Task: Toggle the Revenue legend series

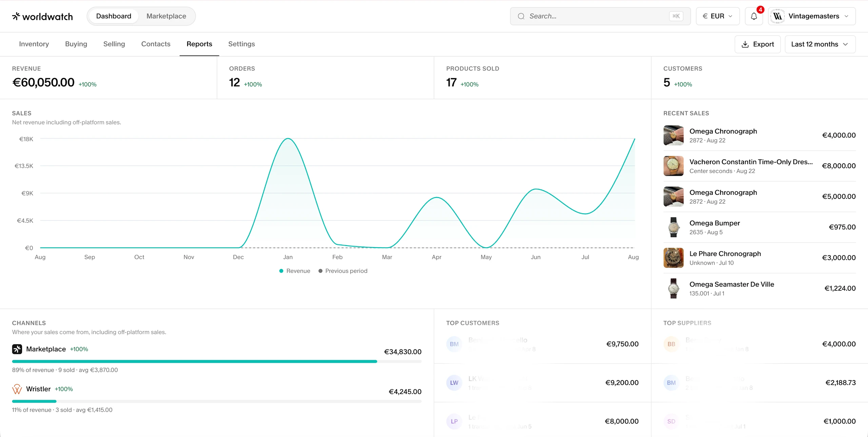Action: click(295, 271)
